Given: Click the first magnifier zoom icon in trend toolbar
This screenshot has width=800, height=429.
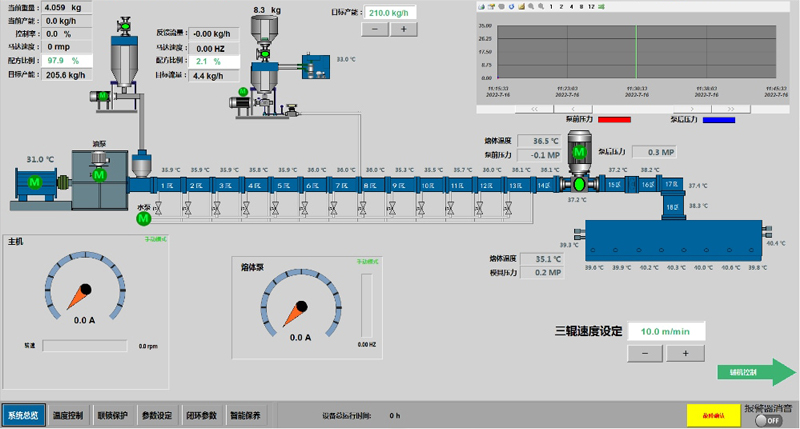Looking at the screenshot, I should pyautogui.click(x=531, y=7).
